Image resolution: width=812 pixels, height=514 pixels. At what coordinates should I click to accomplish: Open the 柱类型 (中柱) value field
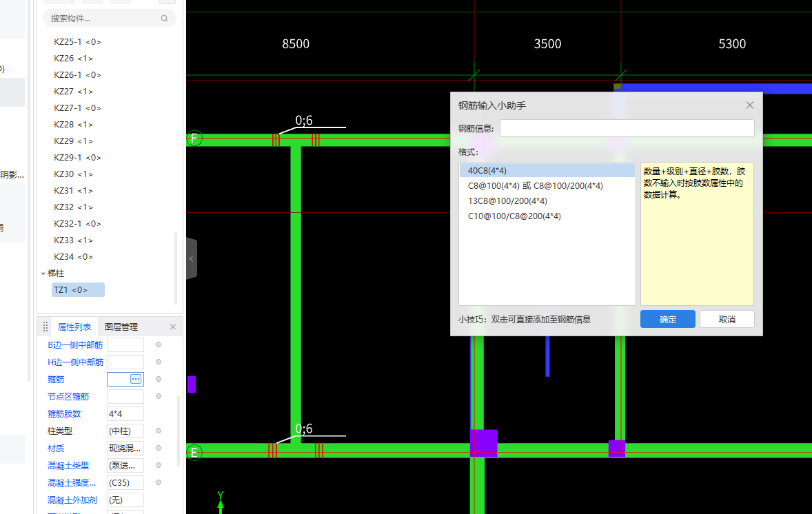point(125,431)
